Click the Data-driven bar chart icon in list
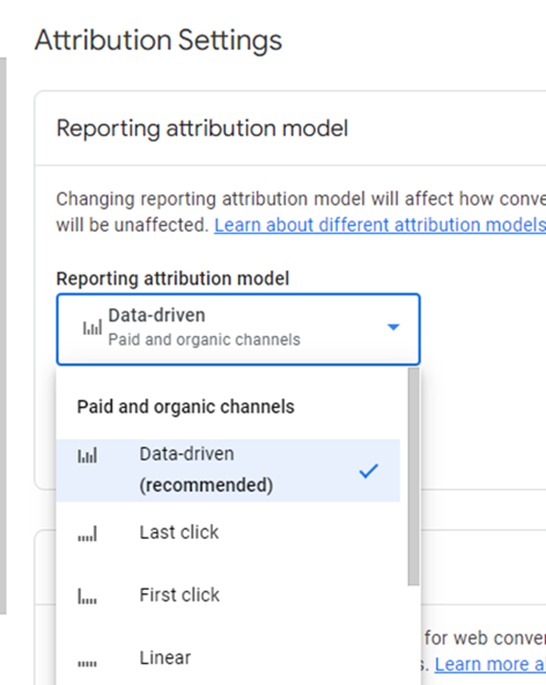 (x=87, y=456)
